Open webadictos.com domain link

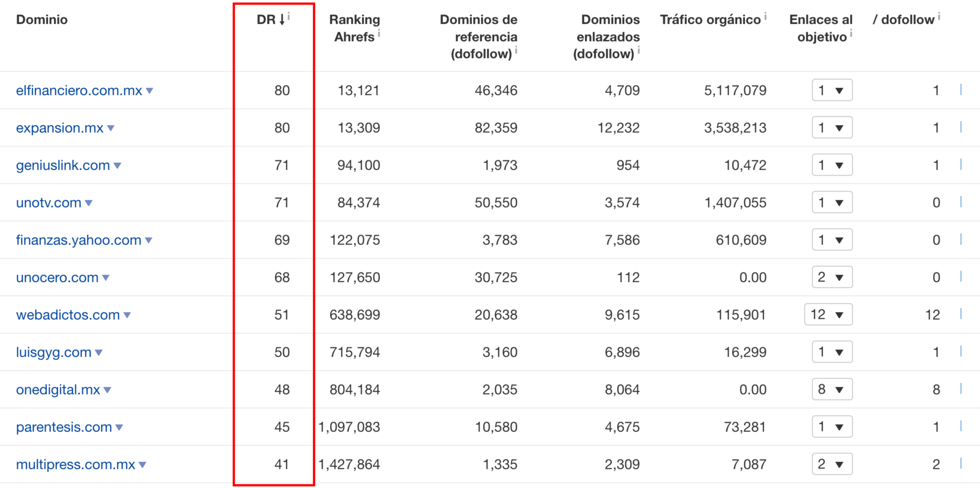[x=68, y=315]
